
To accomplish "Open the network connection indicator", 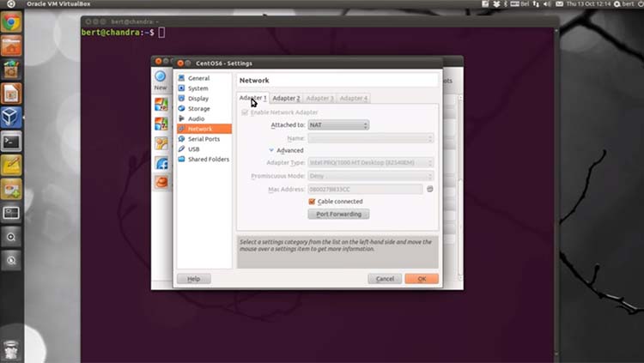I will (536, 4).
